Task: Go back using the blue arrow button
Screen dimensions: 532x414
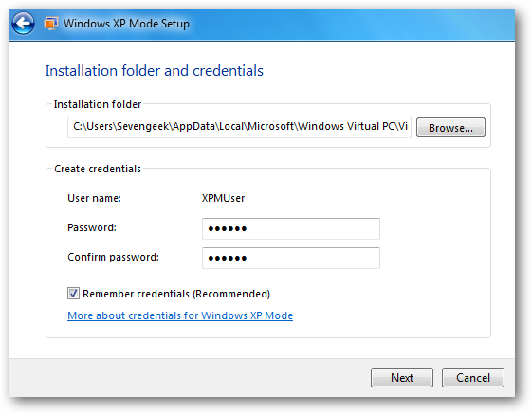Action: (x=23, y=24)
